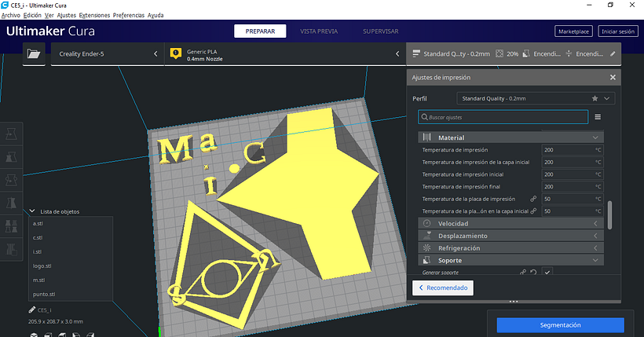Image resolution: width=644 pixels, height=337 pixels.
Task: Open the Ajustes menu
Action: pyautogui.click(x=67, y=15)
